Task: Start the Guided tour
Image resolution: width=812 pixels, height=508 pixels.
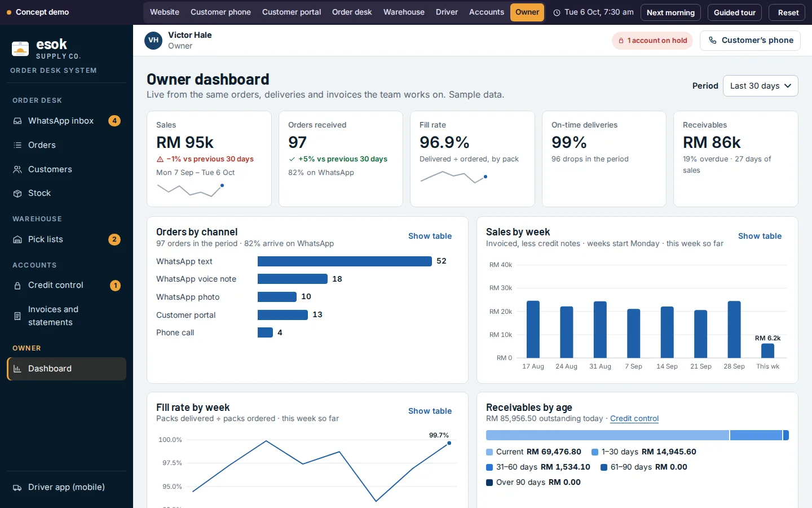Action: coord(735,12)
